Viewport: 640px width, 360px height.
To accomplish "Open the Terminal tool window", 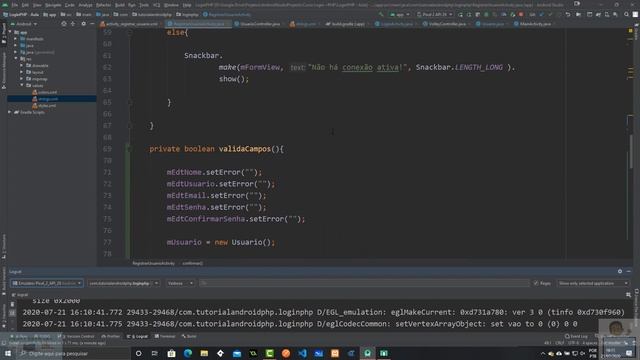I will pyautogui.click(x=165, y=336).
